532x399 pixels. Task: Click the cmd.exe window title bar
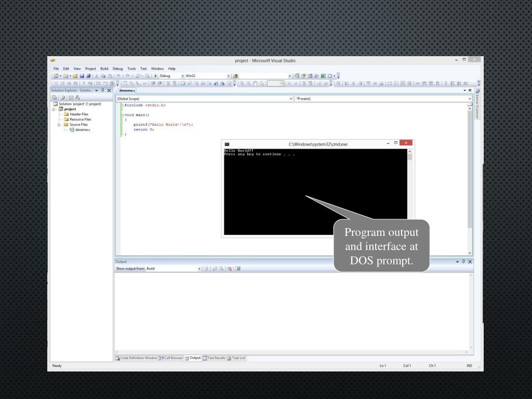318,144
